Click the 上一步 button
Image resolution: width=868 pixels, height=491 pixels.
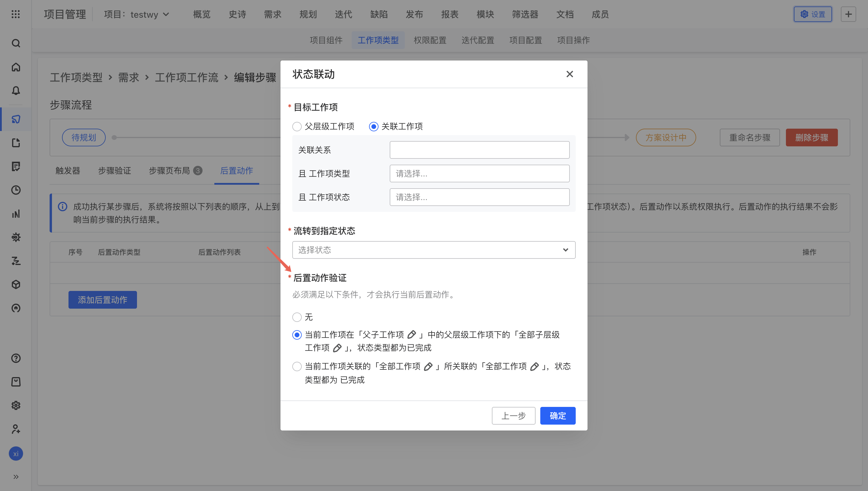[513, 415]
